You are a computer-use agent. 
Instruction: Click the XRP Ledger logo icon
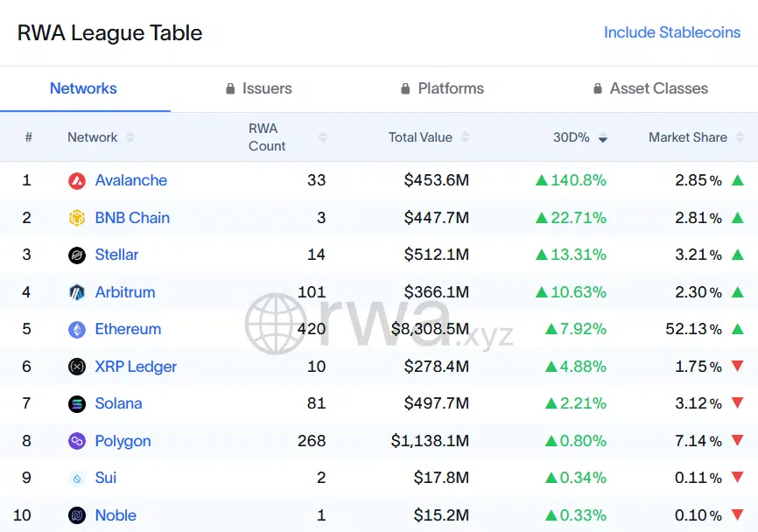77,367
